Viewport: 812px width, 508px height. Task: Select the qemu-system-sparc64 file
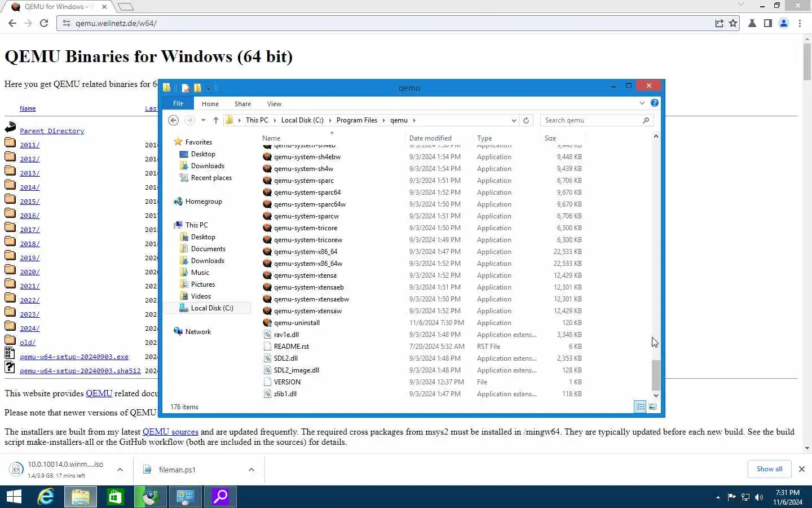[307, 192]
